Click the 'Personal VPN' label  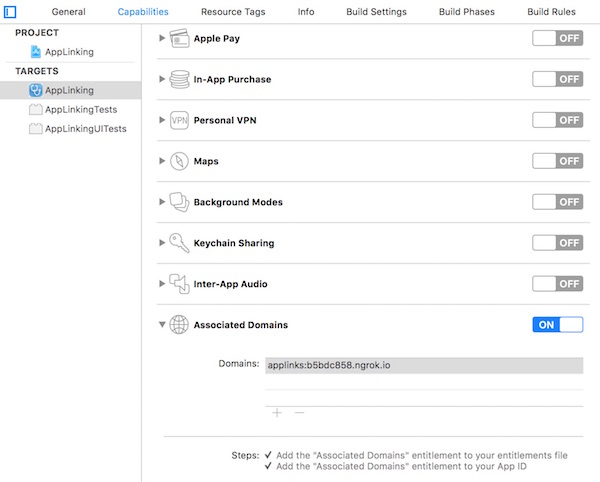tap(225, 120)
